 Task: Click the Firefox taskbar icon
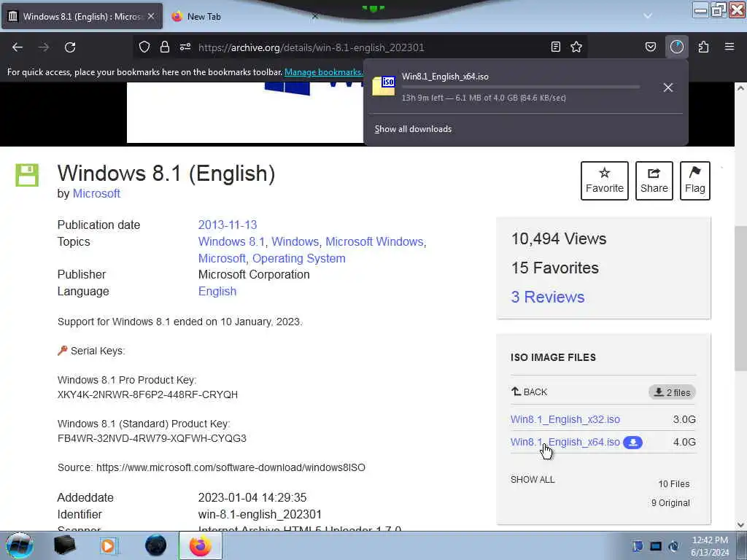tap(201, 545)
